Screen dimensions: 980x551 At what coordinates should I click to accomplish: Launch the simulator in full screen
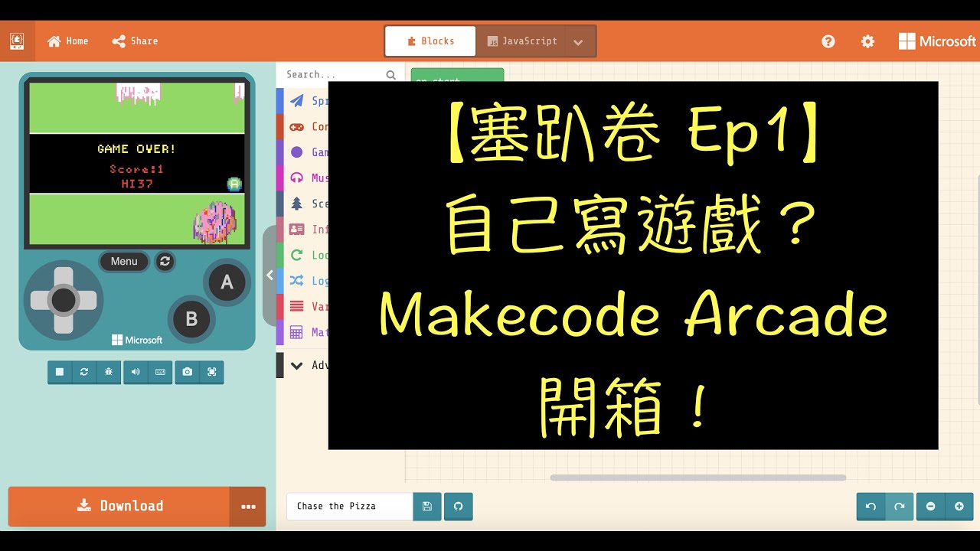click(212, 372)
